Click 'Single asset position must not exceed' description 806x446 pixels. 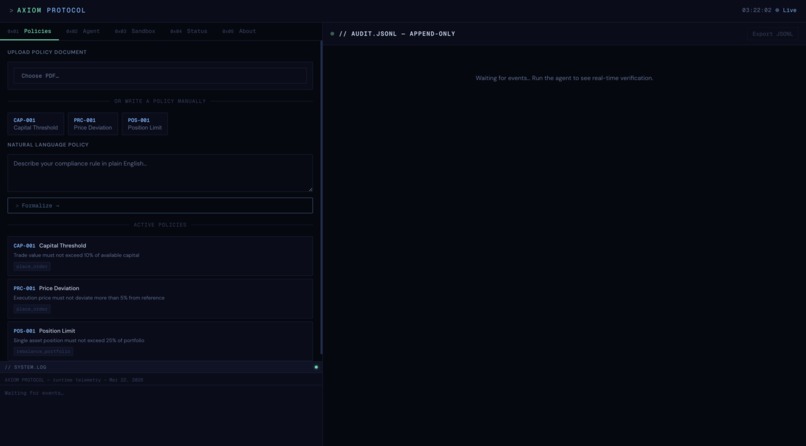tap(79, 341)
